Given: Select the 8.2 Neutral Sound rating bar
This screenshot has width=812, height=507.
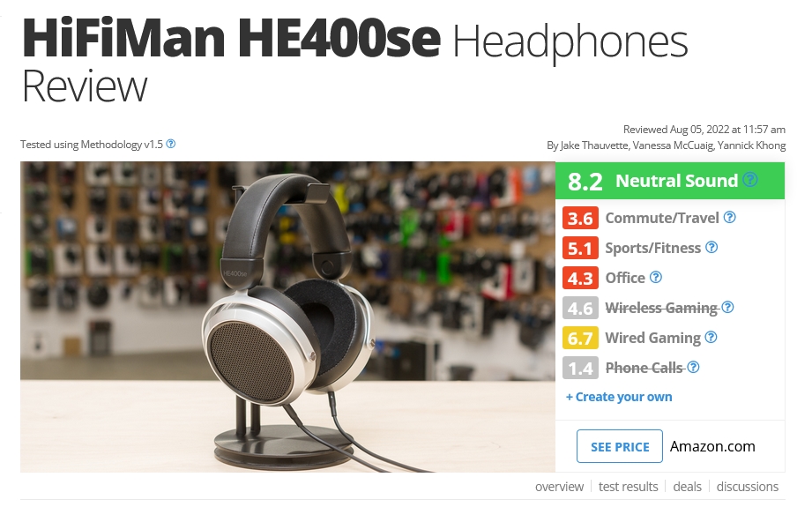Looking at the screenshot, I should 669,181.
